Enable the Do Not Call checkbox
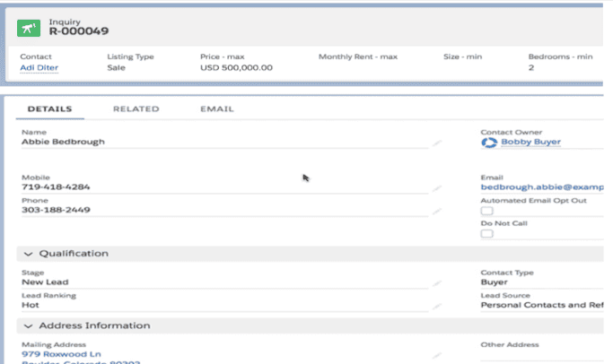 click(x=487, y=234)
